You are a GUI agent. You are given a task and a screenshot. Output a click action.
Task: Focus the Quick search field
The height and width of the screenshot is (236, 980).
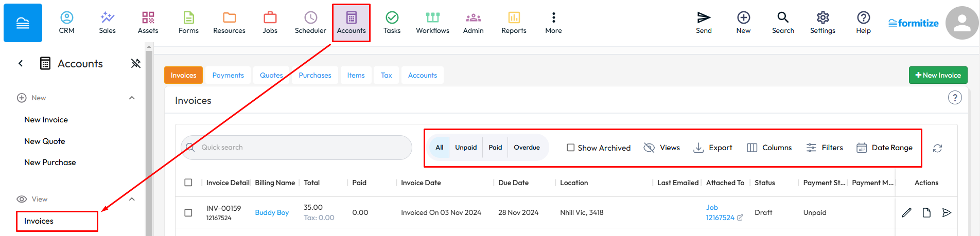click(x=296, y=148)
